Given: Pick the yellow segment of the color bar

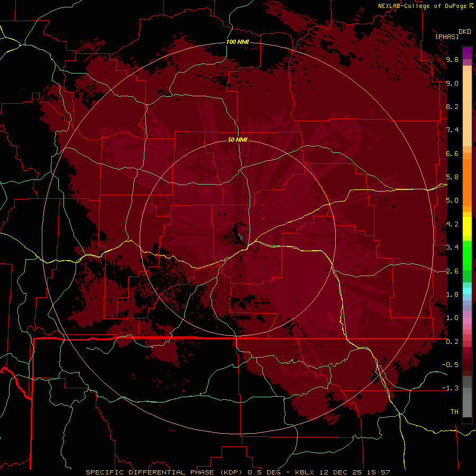Looking at the screenshot, I should (467, 226).
